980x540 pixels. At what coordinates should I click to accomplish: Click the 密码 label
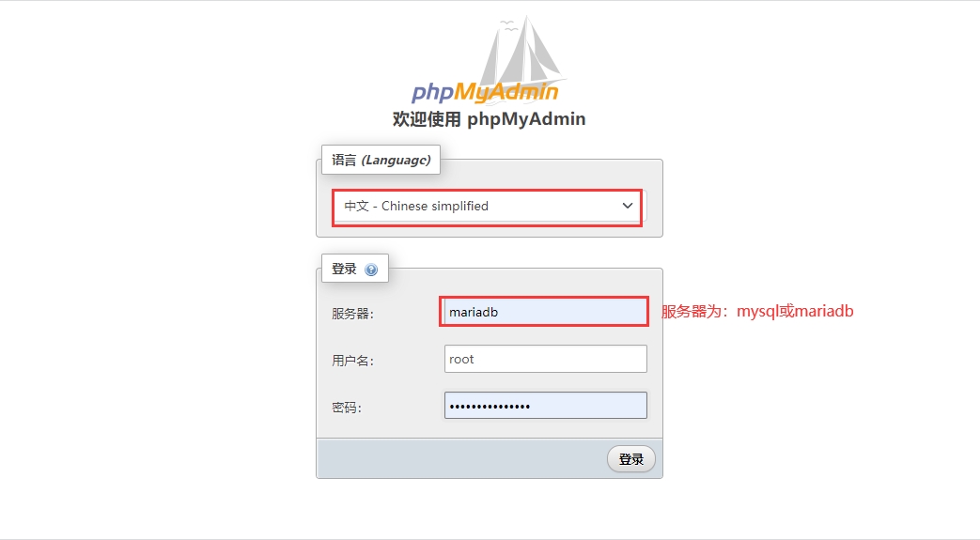[347, 408]
